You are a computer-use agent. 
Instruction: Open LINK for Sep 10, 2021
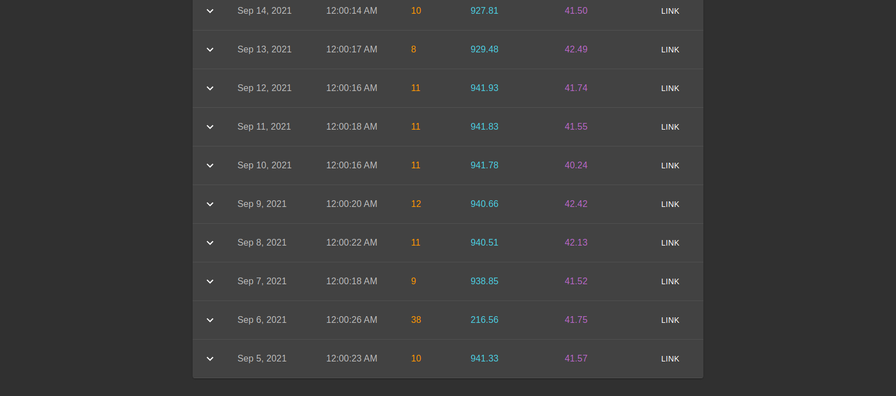coord(670,165)
